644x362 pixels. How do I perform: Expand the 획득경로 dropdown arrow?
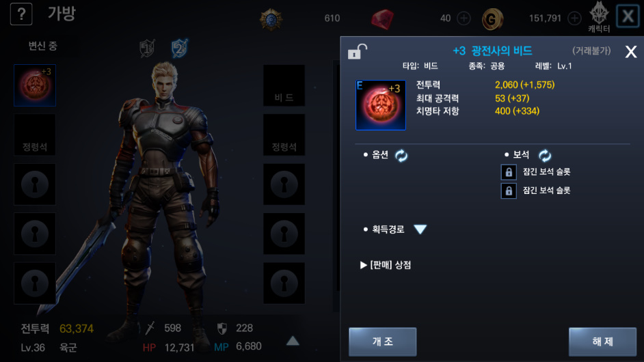coord(420,229)
